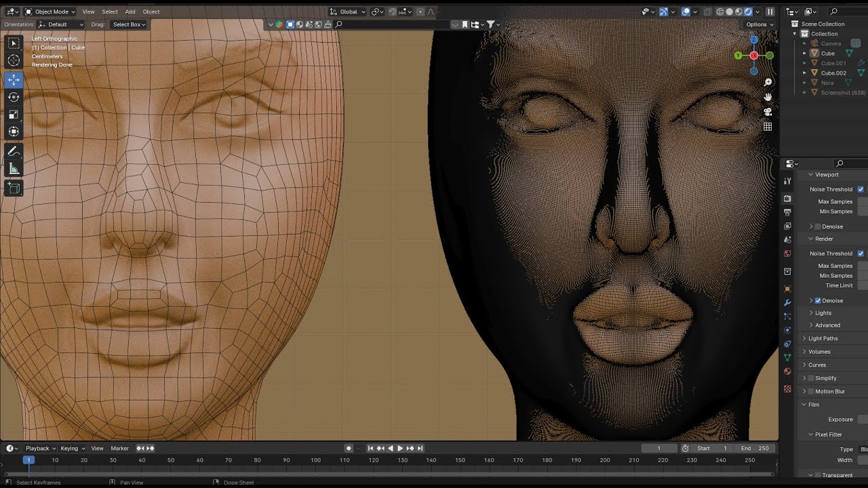Jump to the animation end frame
Viewport: 868px width, 488px height.
pyautogui.click(x=420, y=448)
